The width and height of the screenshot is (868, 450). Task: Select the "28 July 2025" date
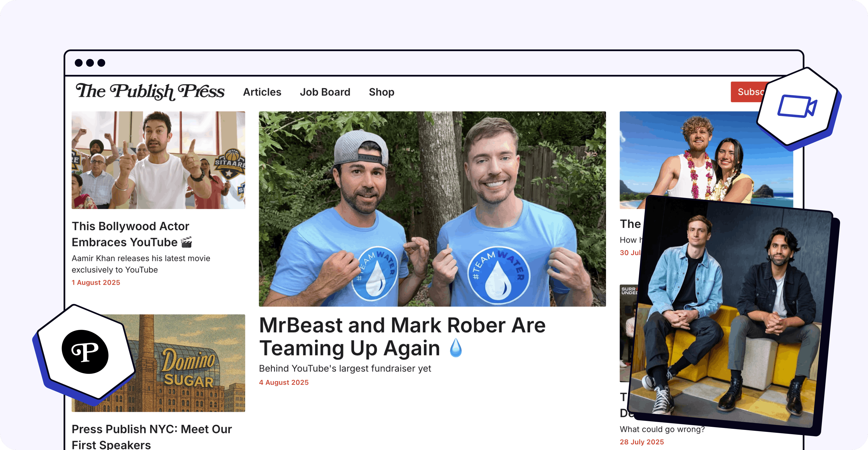click(x=642, y=442)
